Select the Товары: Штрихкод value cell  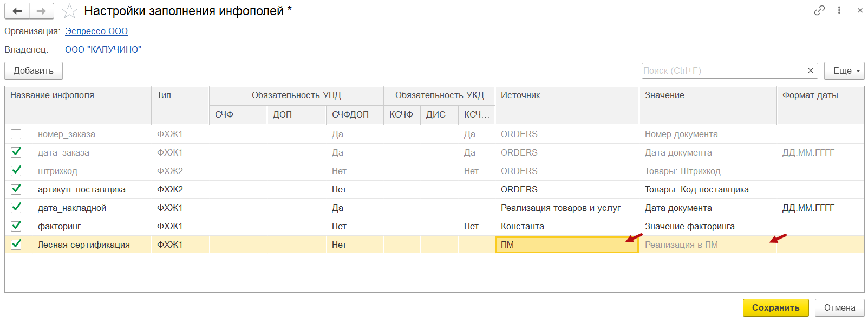[708, 171]
